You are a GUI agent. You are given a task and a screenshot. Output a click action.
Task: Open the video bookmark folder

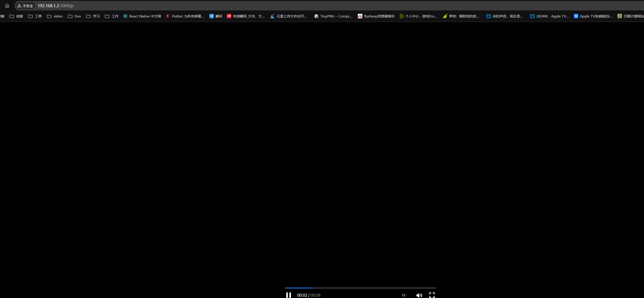pyautogui.click(x=55, y=16)
